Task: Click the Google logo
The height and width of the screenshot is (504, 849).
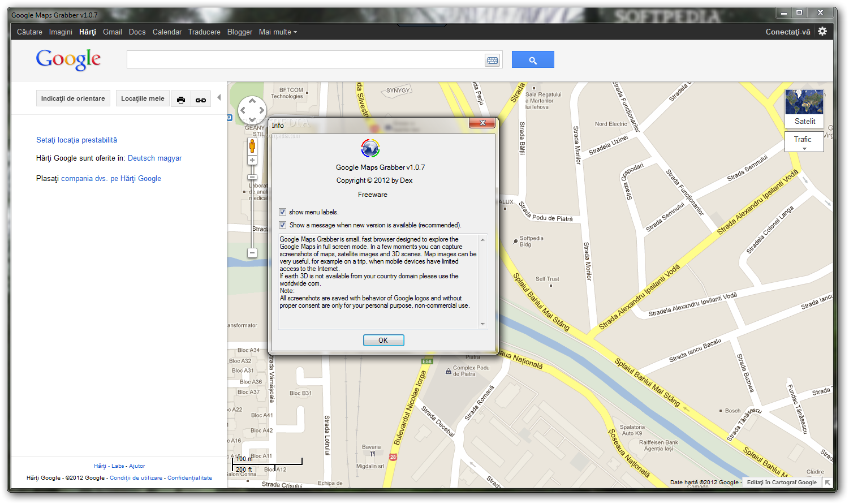Action: point(68,59)
